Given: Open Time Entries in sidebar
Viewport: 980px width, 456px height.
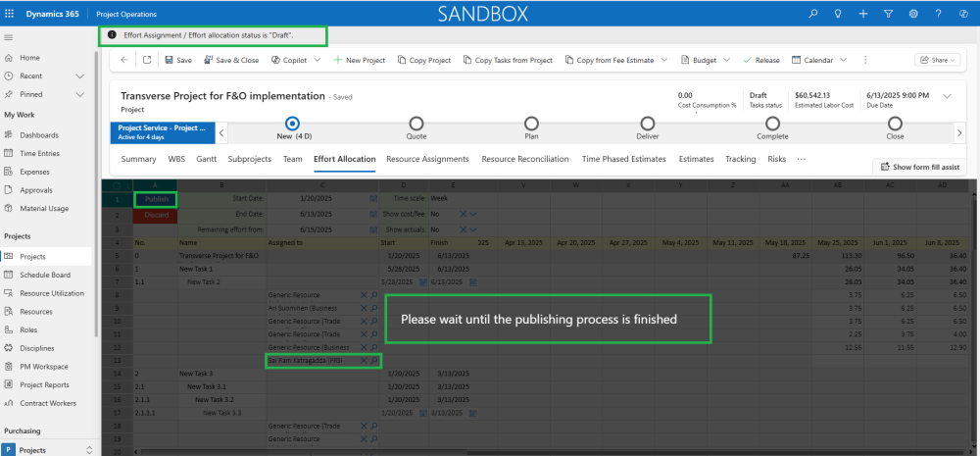Looking at the screenshot, I should [39, 153].
